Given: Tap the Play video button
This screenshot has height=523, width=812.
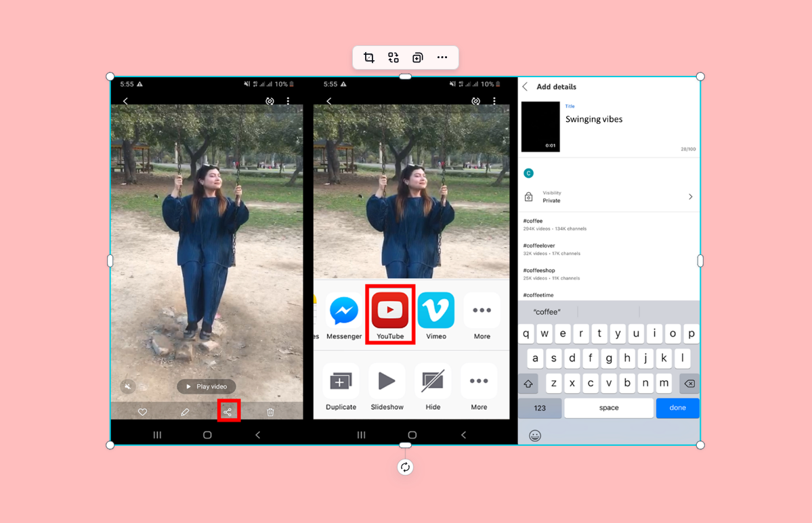Looking at the screenshot, I should [x=207, y=386].
